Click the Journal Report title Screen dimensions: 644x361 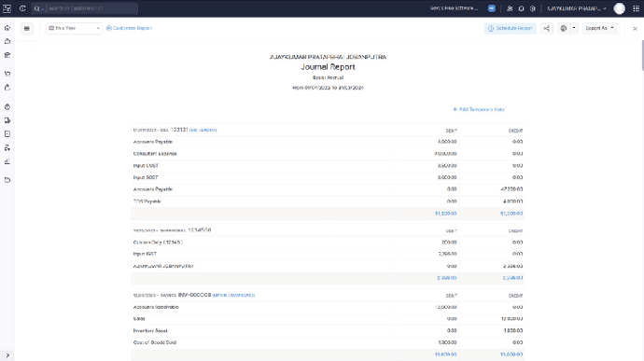point(328,67)
